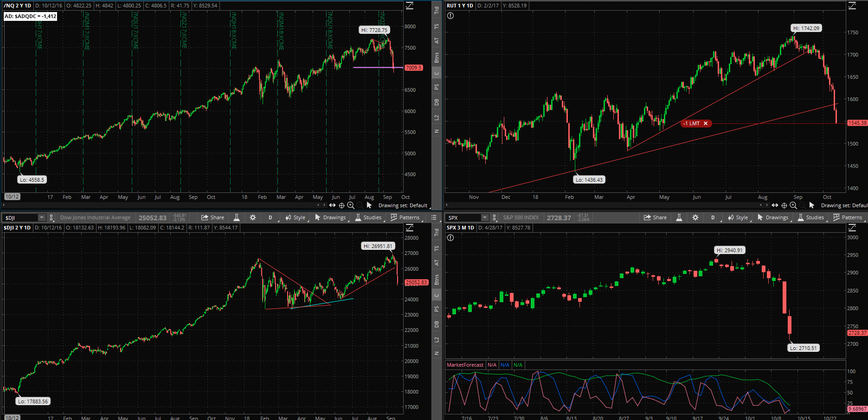Select the pointer cursor tool on /NQ chart
This screenshot has height=420, width=868.
click(x=369, y=205)
